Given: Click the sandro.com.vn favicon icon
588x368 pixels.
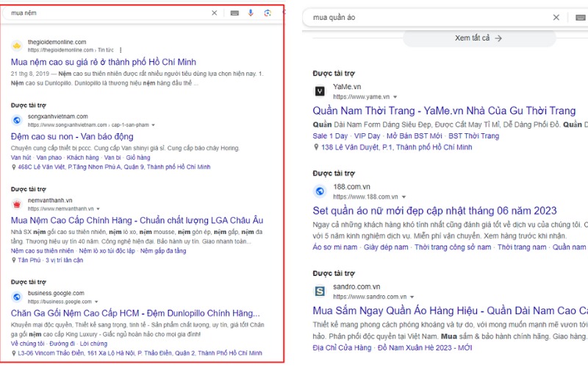Looking at the screenshot, I should point(320,291).
